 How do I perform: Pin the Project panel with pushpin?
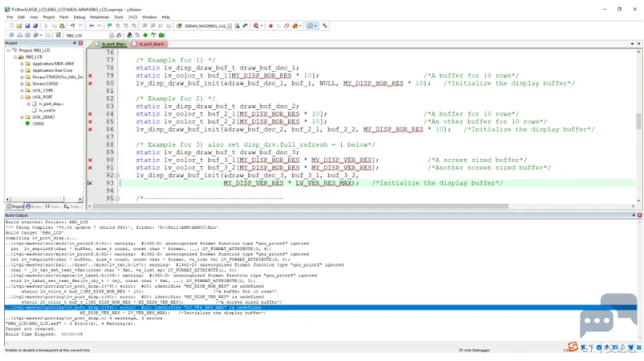(x=74, y=42)
